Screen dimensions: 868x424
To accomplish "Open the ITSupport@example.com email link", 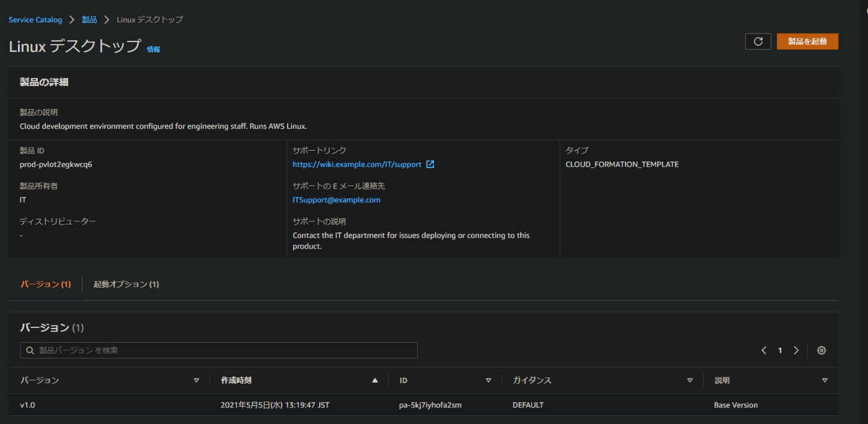I will point(337,200).
